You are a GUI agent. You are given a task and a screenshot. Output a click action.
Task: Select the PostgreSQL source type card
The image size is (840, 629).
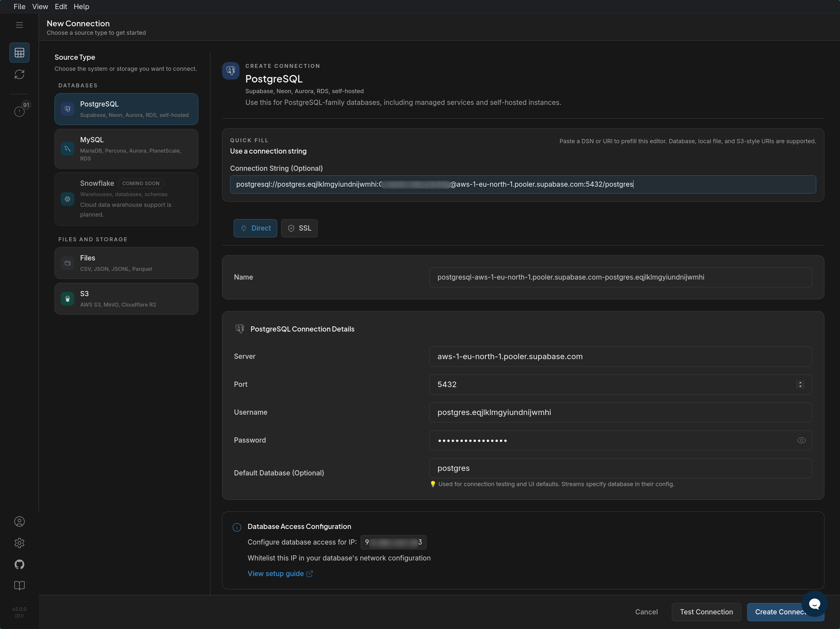point(126,109)
